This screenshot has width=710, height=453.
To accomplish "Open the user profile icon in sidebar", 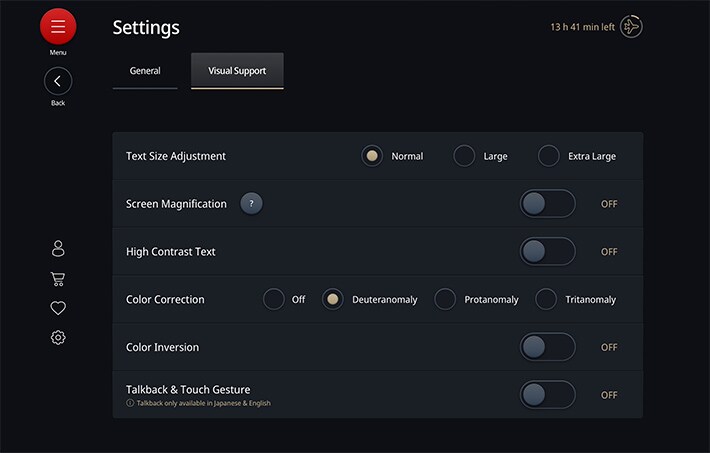I will [58, 249].
